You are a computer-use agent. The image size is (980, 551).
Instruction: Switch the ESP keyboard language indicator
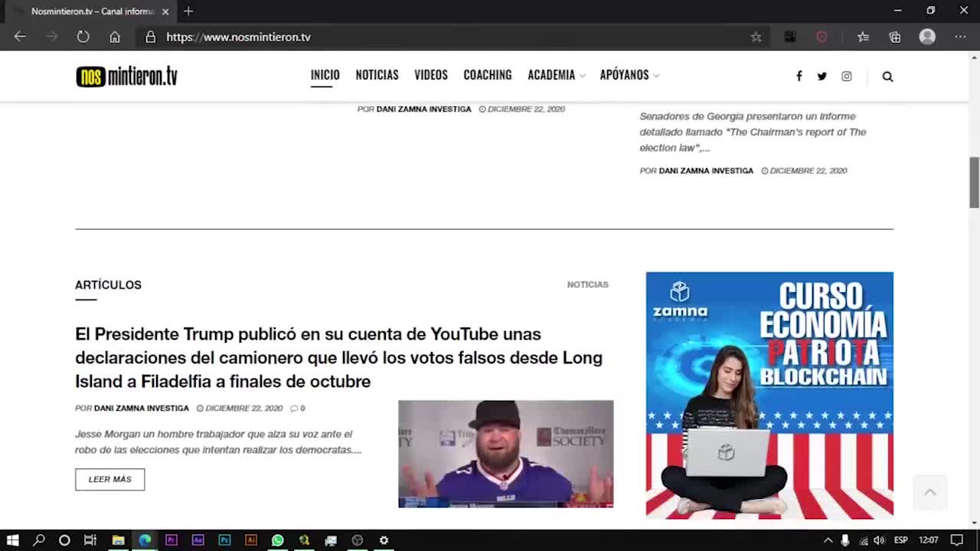click(901, 540)
